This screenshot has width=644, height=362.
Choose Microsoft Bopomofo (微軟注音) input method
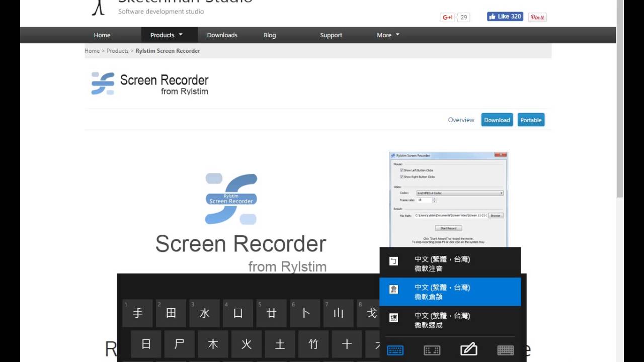(x=450, y=263)
